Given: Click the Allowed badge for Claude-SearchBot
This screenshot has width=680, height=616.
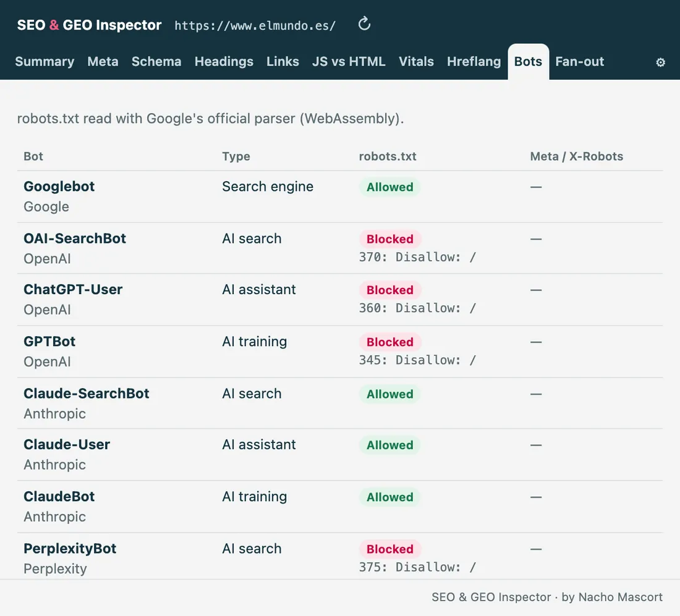Looking at the screenshot, I should (x=389, y=394).
